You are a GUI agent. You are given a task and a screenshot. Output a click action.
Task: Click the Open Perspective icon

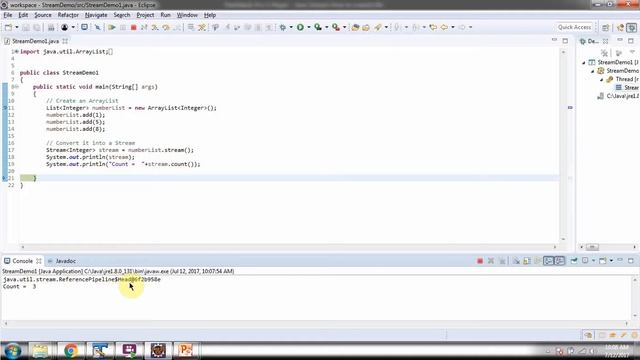click(x=606, y=27)
